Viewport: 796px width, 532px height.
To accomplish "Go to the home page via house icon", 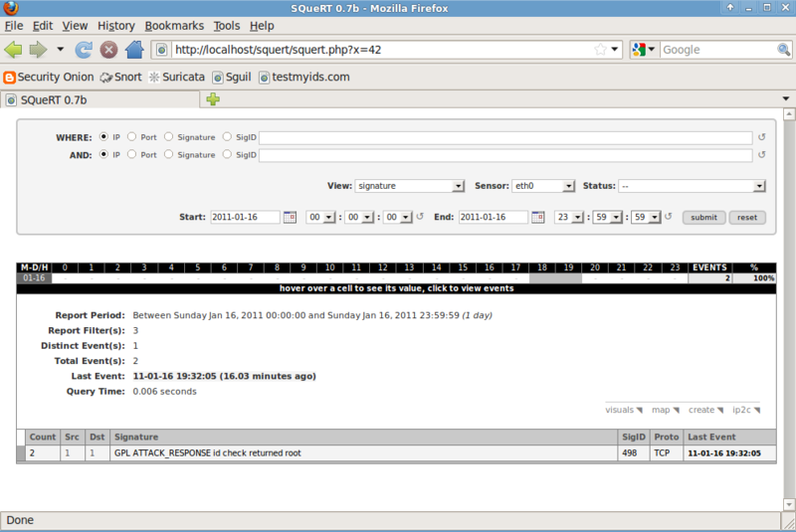I will [134, 50].
